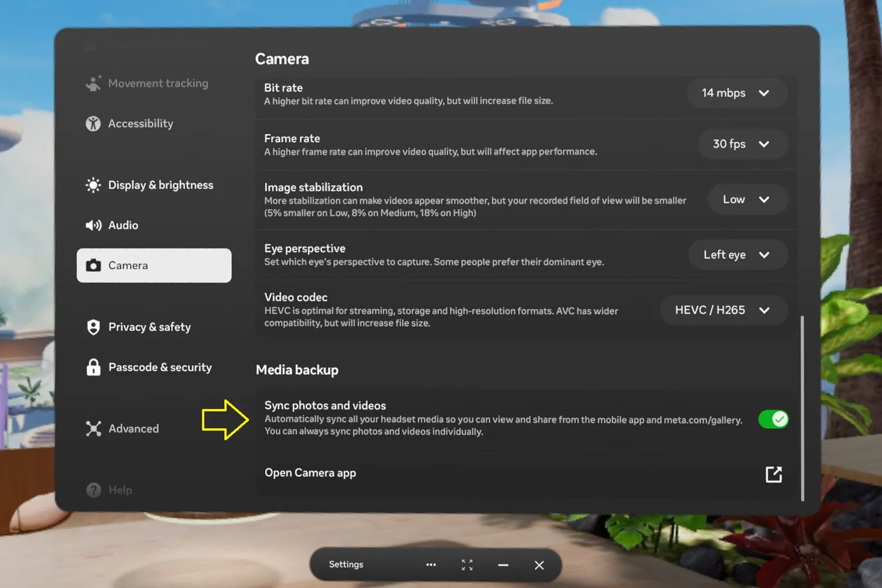Click the Movement tracking person icon
882x588 pixels.
tap(93, 83)
